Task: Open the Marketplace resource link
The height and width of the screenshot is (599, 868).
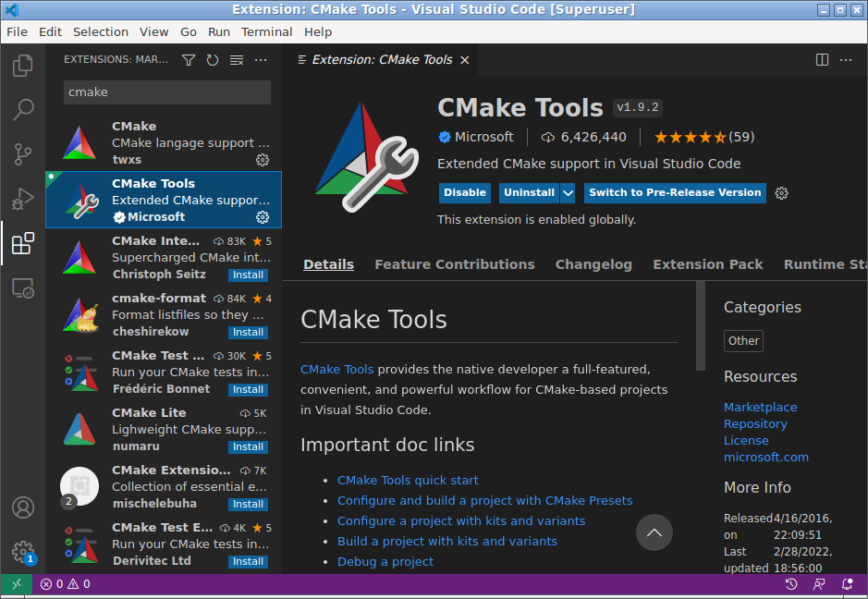Action: tap(760, 408)
